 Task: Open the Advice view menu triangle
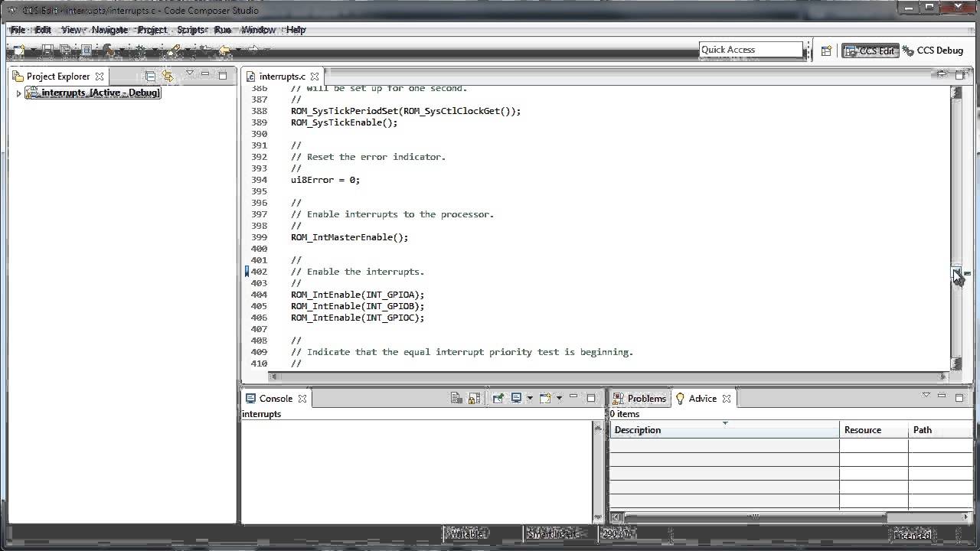point(926,396)
